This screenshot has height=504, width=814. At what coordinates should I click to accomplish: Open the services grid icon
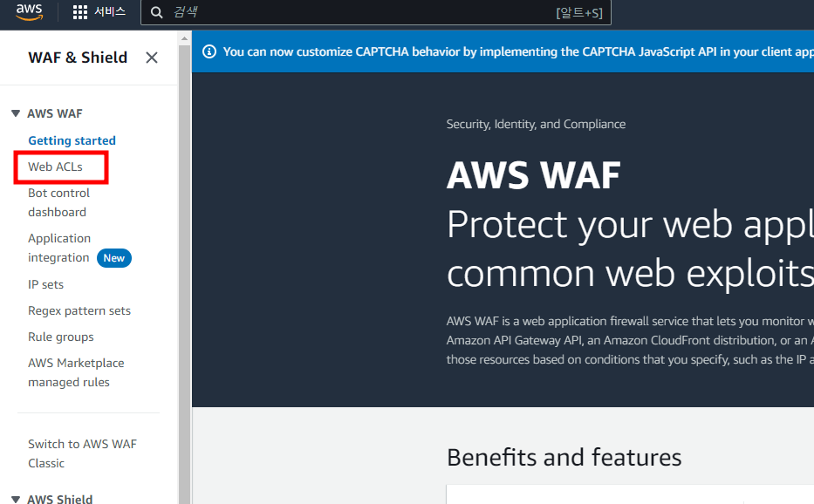coord(80,12)
